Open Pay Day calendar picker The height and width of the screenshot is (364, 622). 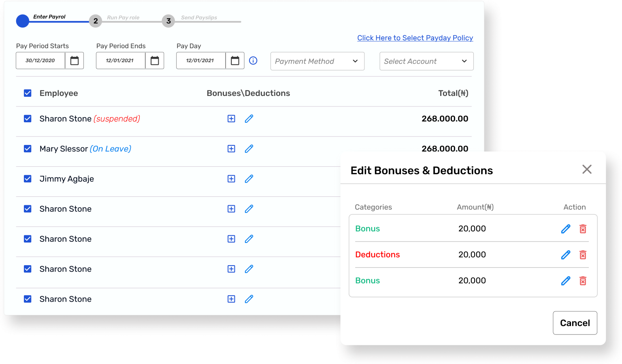pyautogui.click(x=235, y=61)
